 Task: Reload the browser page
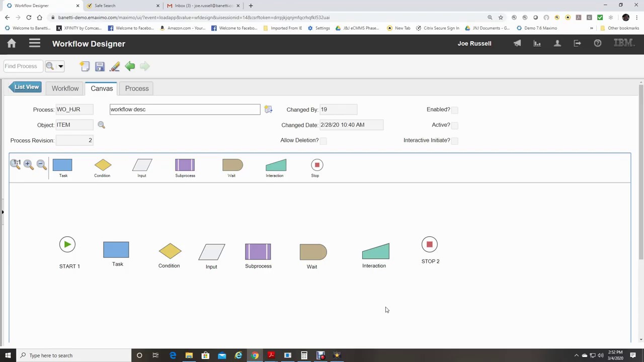[x=29, y=17]
